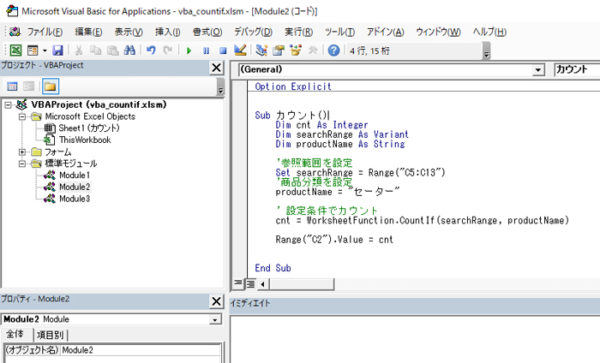
Task: Open the Module2 Module properties dropdown
Action: tap(215, 319)
